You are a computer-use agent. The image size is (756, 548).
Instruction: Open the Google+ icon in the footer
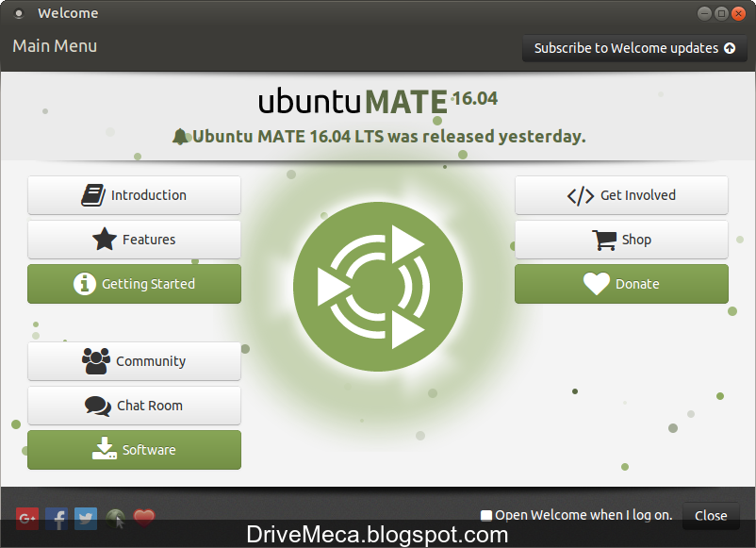[27, 518]
